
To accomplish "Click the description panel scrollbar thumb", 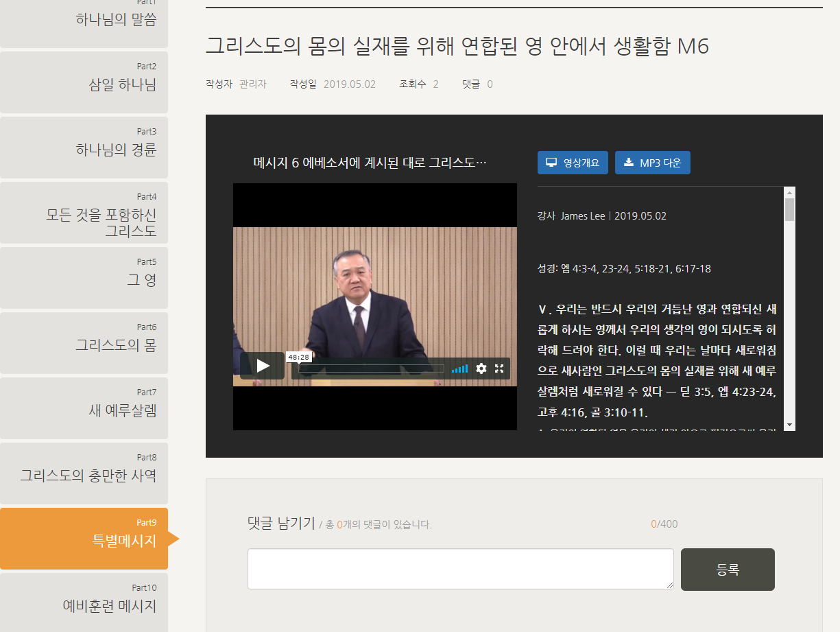I will [789, 209].
